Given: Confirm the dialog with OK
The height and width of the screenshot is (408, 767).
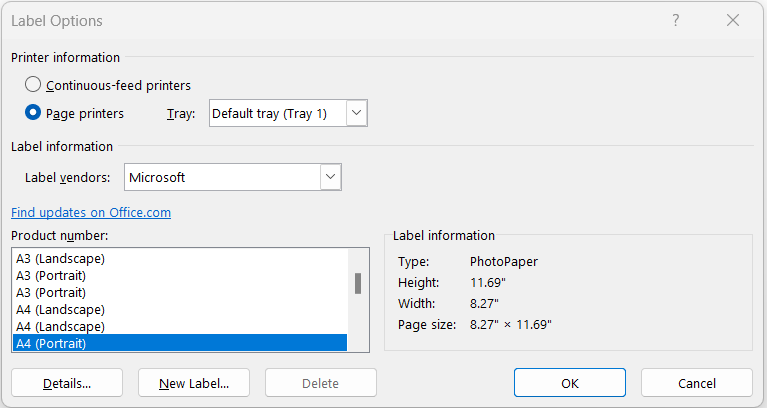Looking at the screenshot, I should pos(570,383).
